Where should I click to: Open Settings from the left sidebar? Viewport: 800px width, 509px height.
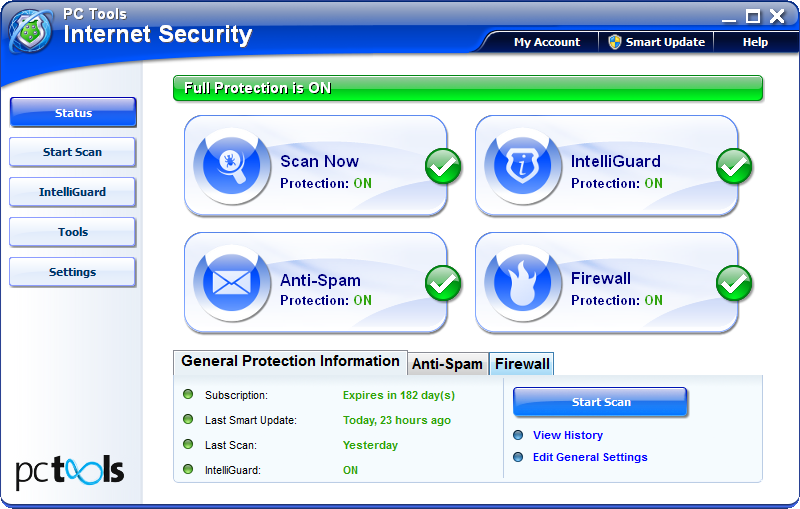73,272
